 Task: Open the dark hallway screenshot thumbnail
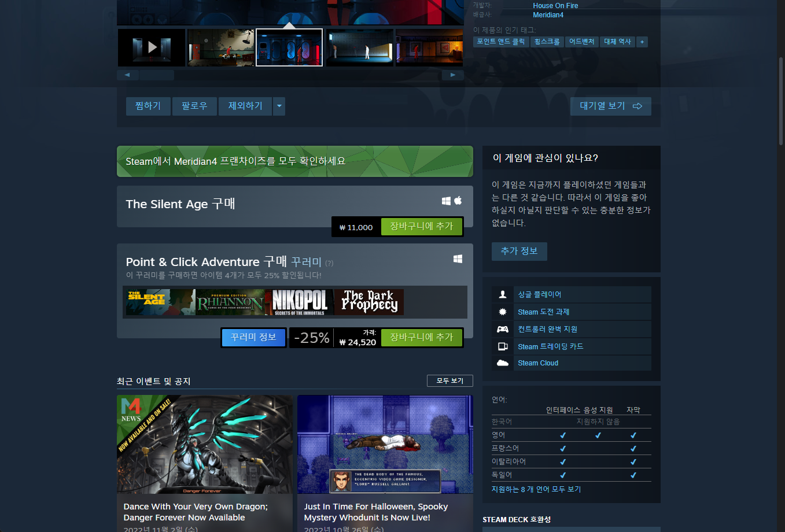[360, 47]
